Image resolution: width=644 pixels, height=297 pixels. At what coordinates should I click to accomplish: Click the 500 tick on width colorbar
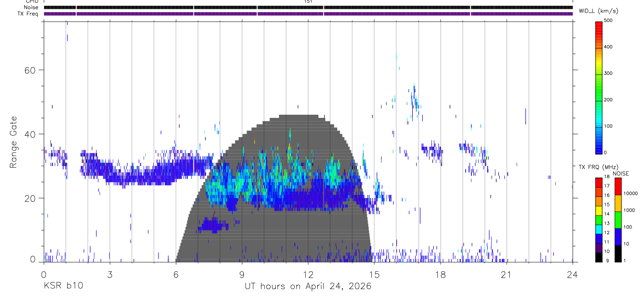tap(609, 20)
